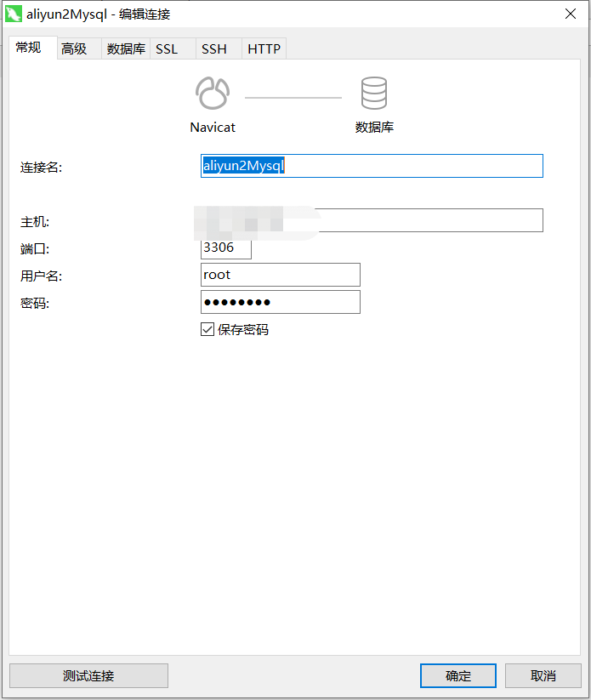Open the 高级 tab
The width and height of the screenshot is (591, 700).
point(79,48)
